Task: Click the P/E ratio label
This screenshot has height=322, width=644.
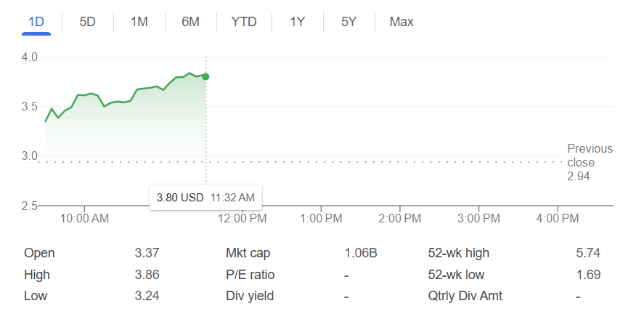Action: click(250, 275)
